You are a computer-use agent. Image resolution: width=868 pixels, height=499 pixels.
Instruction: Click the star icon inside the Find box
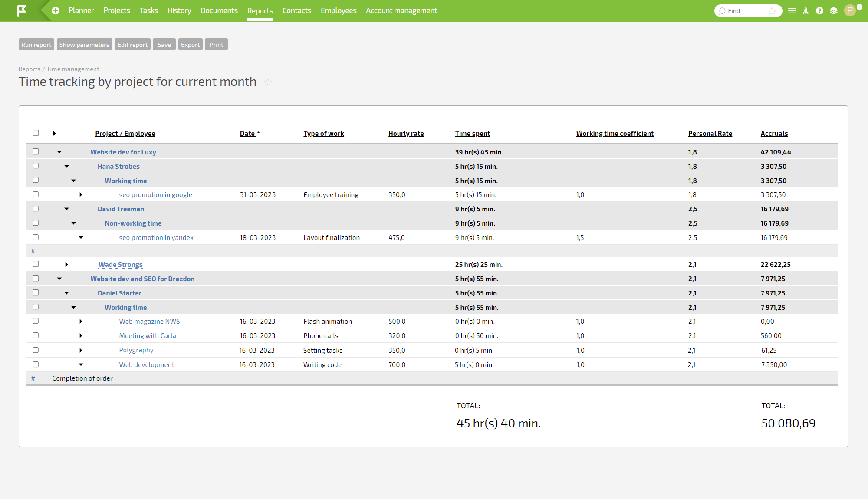772,11
